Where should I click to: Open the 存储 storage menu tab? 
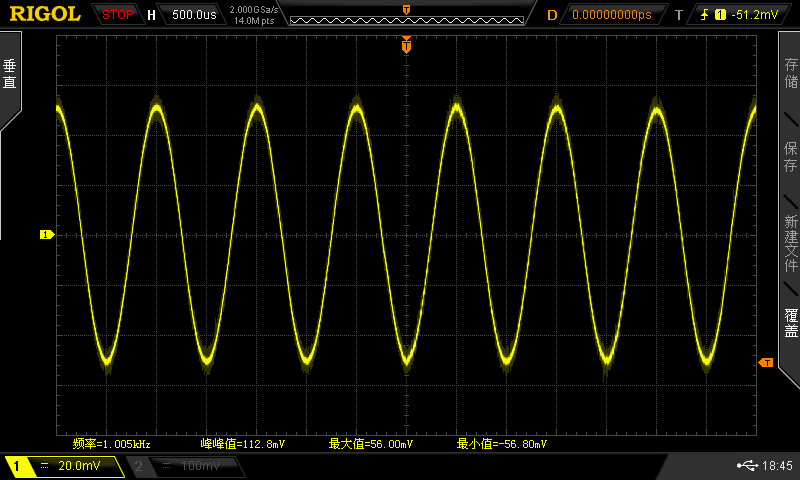790,73
